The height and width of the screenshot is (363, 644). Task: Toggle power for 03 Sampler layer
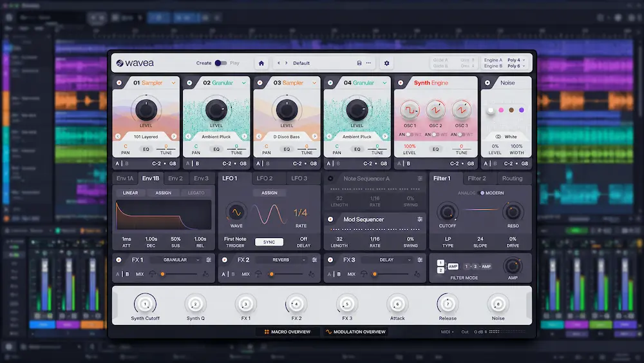tap(260, 83)
